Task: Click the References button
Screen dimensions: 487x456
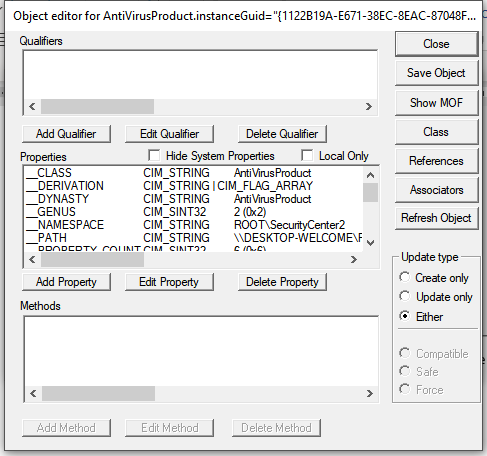Action: click(436, 161)
